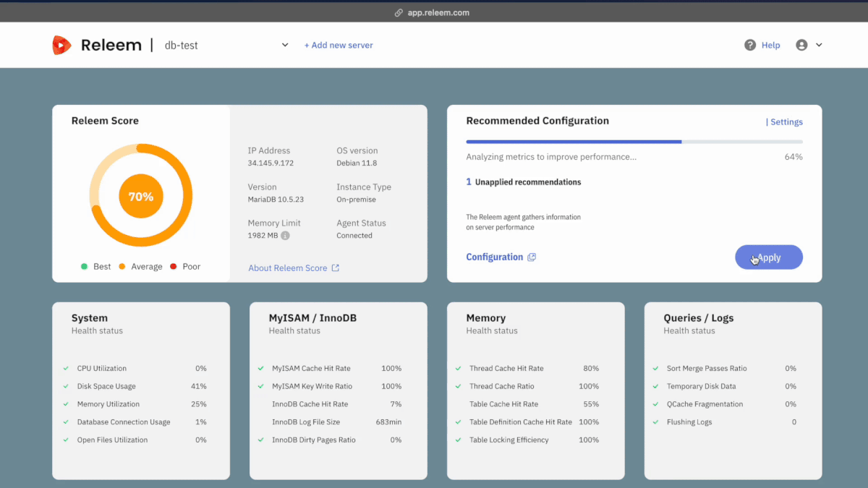
Task: Open the account menu chevron at top right
Action: (820, 45)
